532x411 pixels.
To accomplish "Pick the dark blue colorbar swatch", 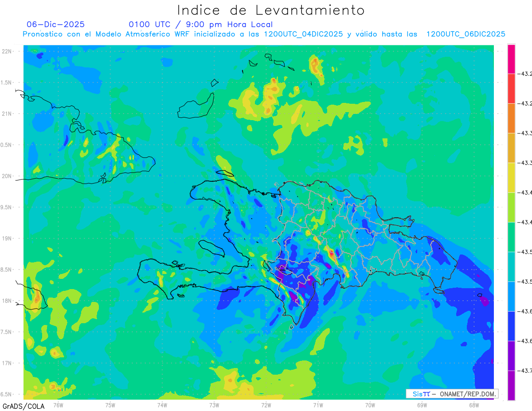I will (x=511, y=326).
